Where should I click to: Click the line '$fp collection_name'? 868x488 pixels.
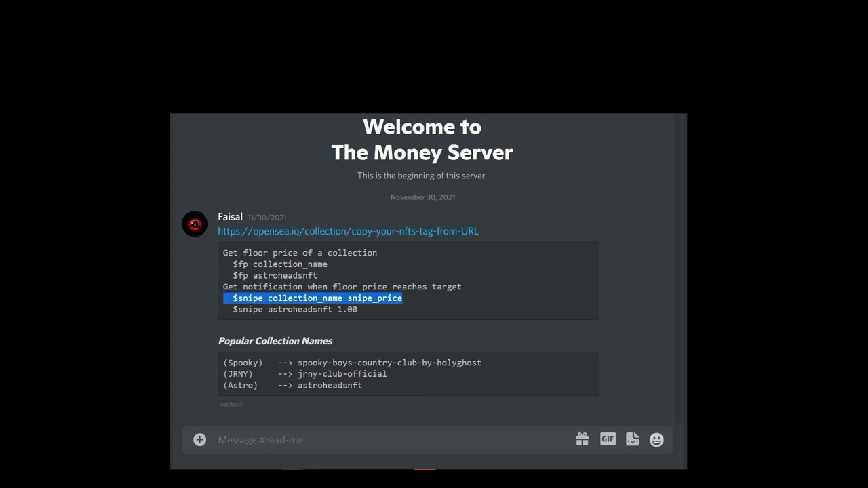coord(280,264)
